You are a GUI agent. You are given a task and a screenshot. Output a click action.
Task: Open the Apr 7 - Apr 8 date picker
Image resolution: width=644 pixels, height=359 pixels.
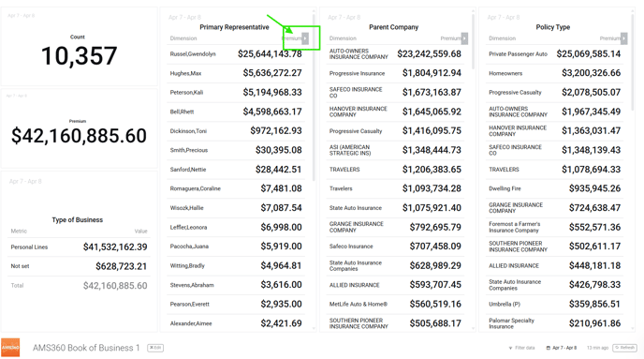click(x=562, y=348)
